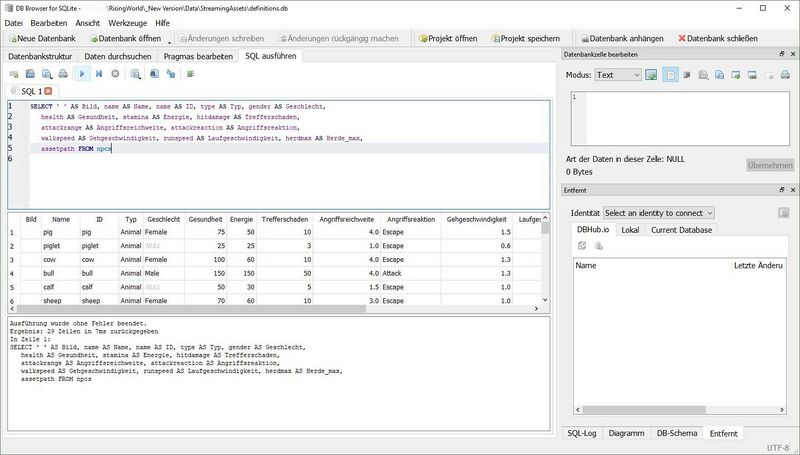Click the set cell to NULL icon
The image size is (800, 455).
[687, 75]
